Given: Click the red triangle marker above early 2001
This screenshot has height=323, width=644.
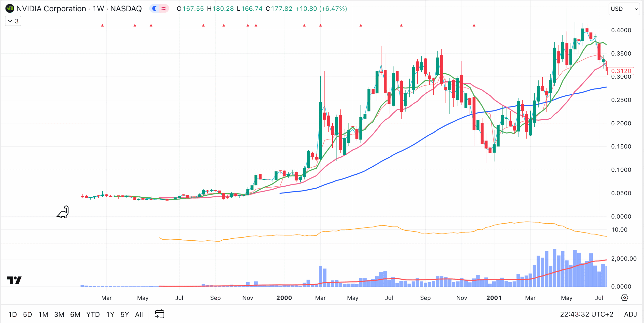Looking at the screenshot, I should [x=474, y=25].
